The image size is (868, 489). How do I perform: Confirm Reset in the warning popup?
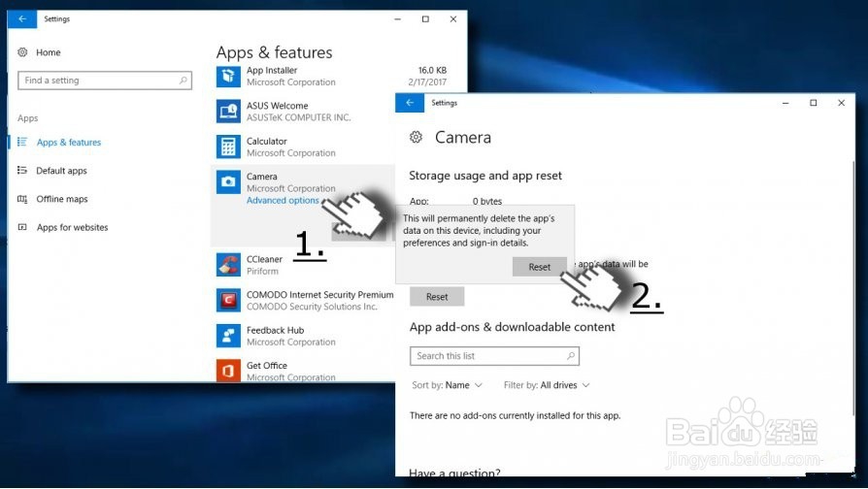[539, 267]
